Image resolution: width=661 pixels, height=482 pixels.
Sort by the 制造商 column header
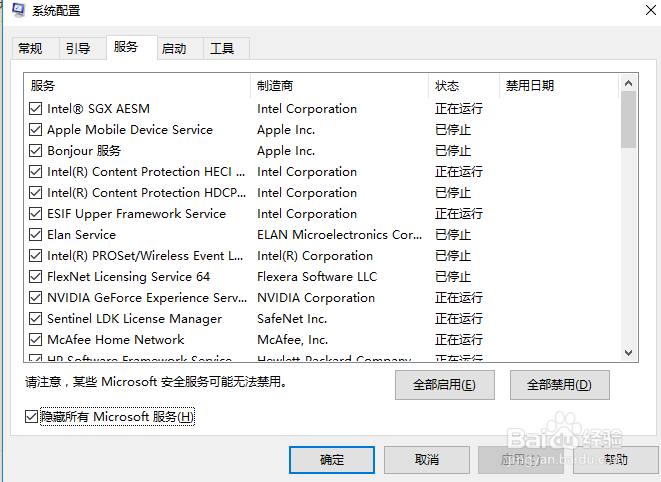[x=339, y=86]
